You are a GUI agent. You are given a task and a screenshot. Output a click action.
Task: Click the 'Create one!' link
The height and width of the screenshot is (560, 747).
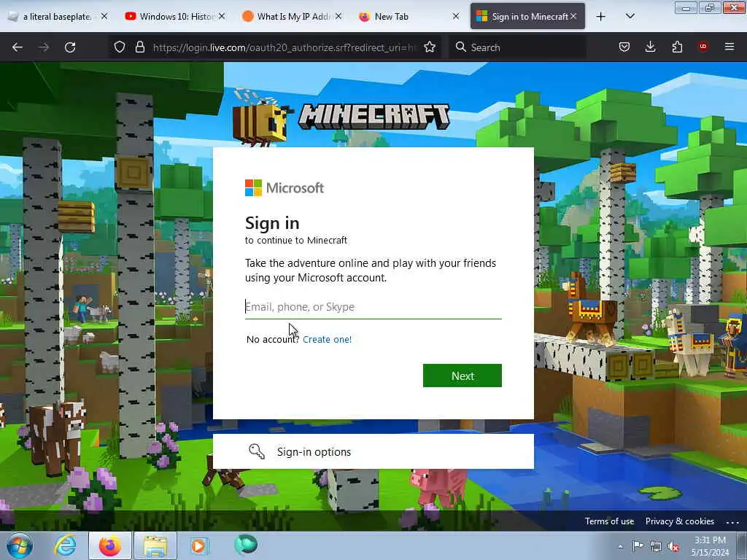click(x=327, y=340)
